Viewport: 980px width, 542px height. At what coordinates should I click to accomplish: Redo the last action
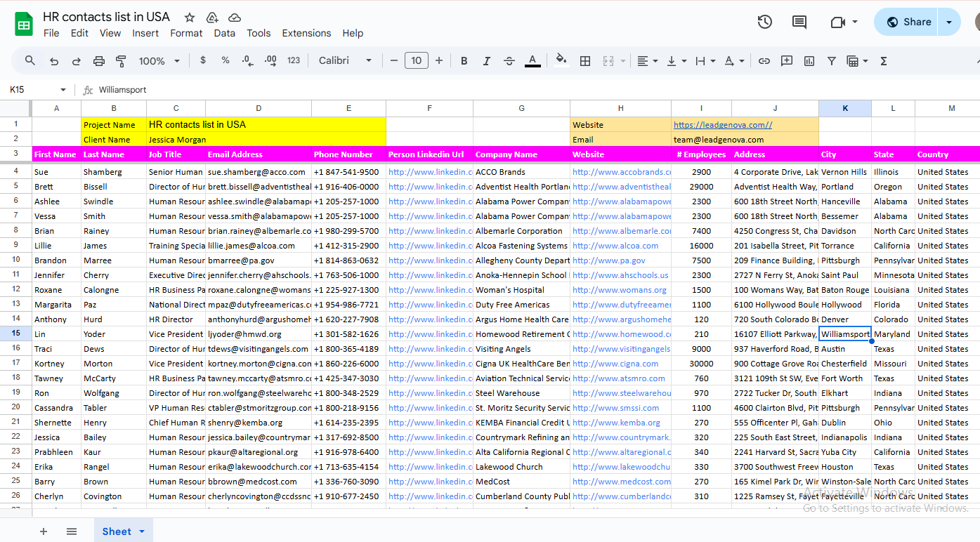point(77,61)
